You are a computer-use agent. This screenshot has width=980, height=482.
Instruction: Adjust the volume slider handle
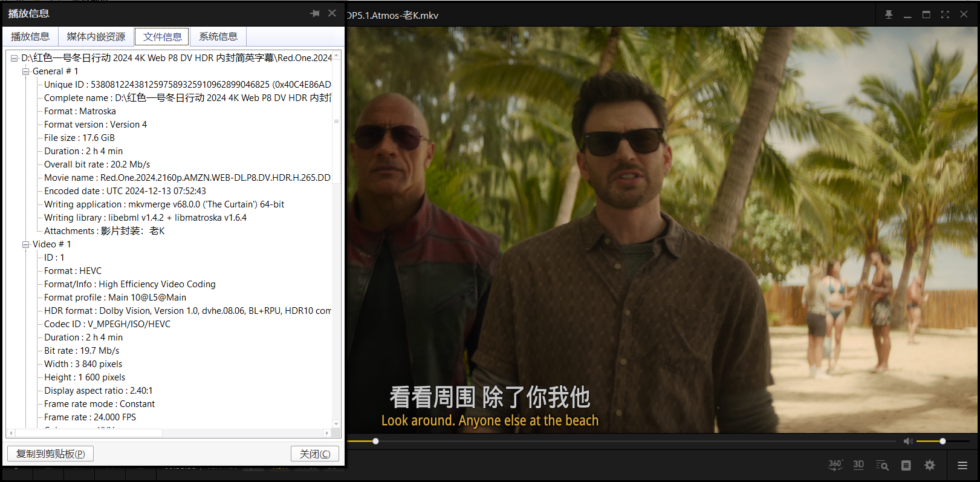943,441
